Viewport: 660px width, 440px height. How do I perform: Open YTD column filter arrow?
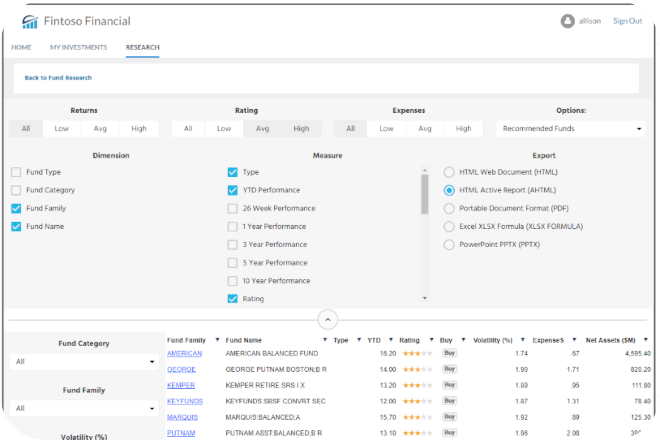391,340
